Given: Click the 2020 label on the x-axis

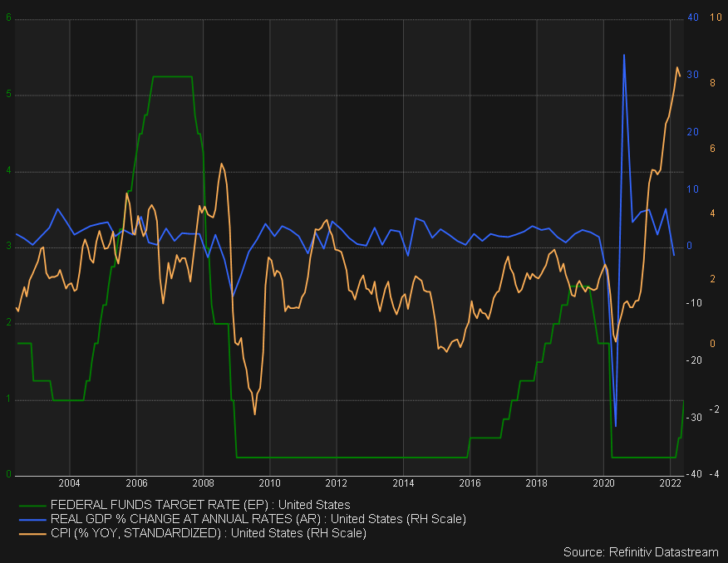Looking at the screenshot, I should pyautogui.click(x=603, y=482).
